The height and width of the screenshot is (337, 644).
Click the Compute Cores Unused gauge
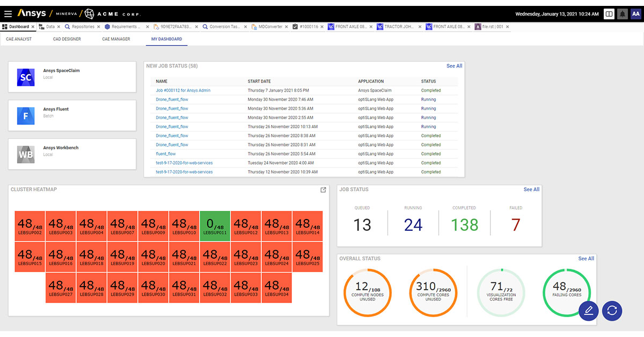(433, 292)
